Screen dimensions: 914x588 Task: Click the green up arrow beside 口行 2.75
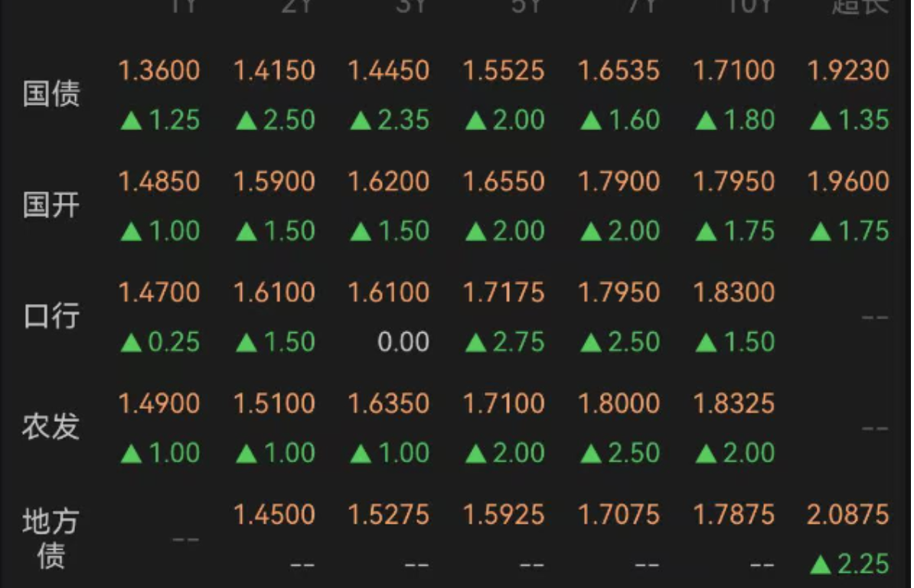point(476,343)
